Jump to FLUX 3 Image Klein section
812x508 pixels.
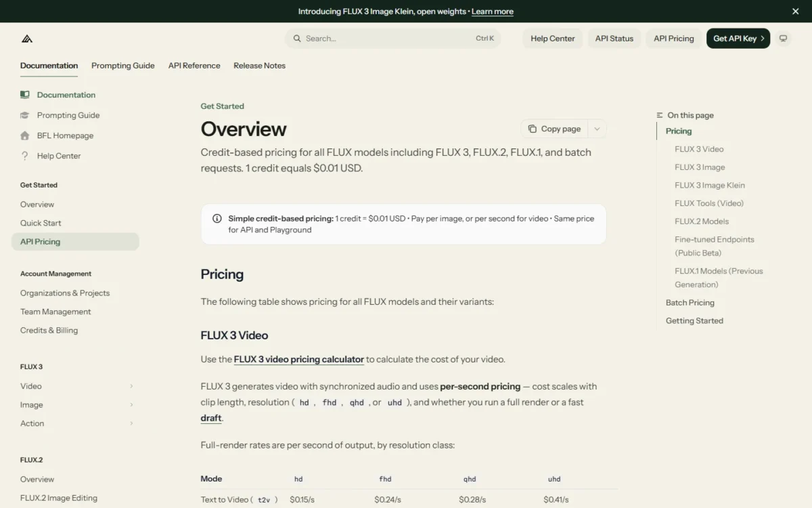(x=710, y=186)
